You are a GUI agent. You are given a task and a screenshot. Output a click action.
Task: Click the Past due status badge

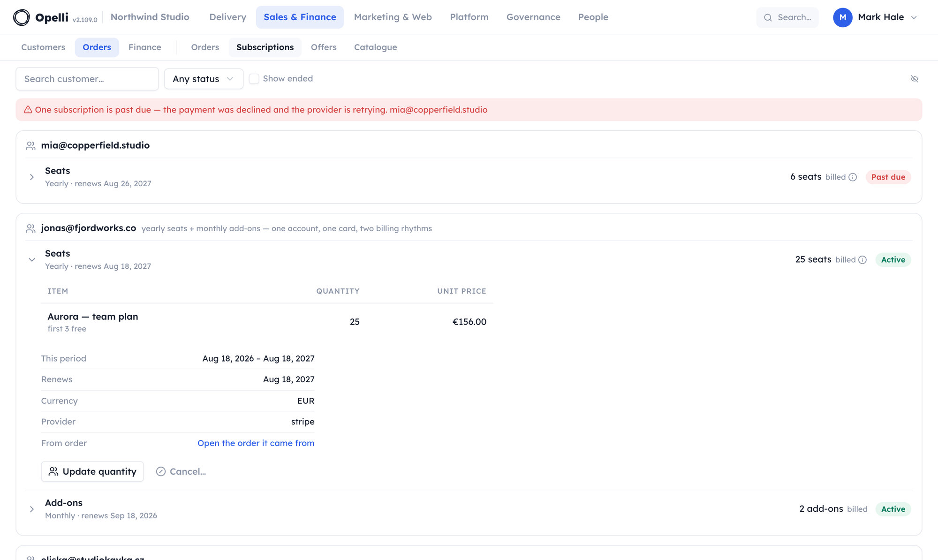tap(888, 177)
